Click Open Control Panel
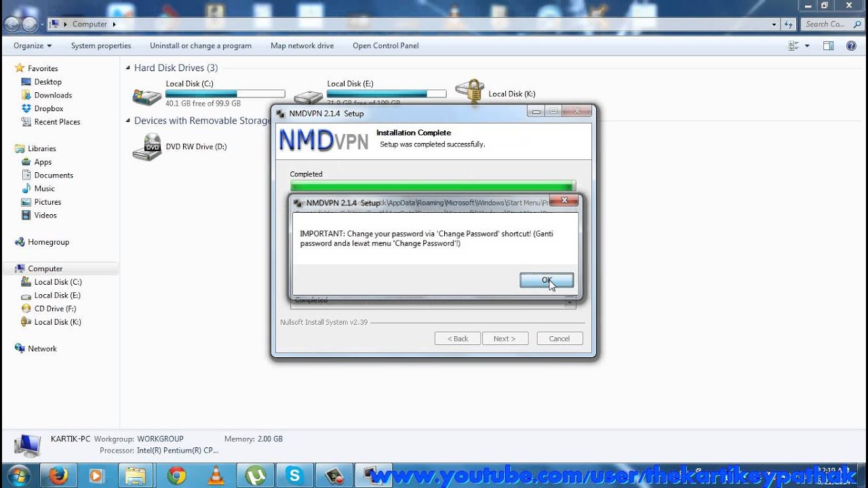 (x=386, y=45)
